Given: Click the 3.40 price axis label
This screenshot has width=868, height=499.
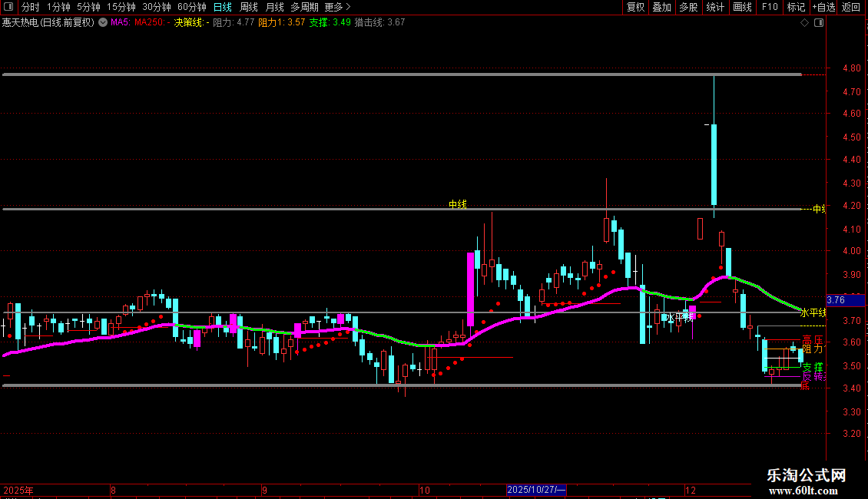Looking at the screenshot, I should (852, 388).
